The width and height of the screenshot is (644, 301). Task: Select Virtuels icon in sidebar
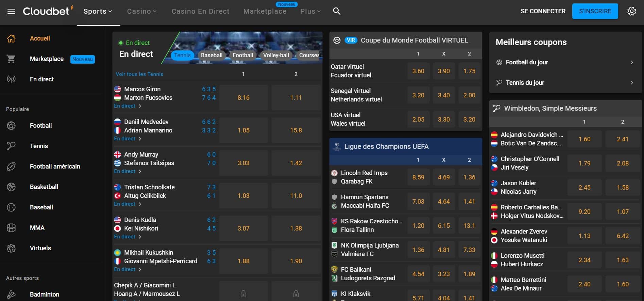(x=11, y=248)
